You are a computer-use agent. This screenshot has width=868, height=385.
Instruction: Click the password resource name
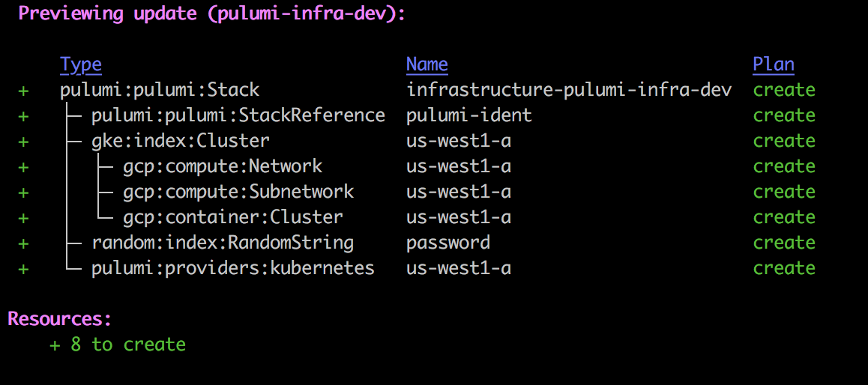[x=447, y=243]
